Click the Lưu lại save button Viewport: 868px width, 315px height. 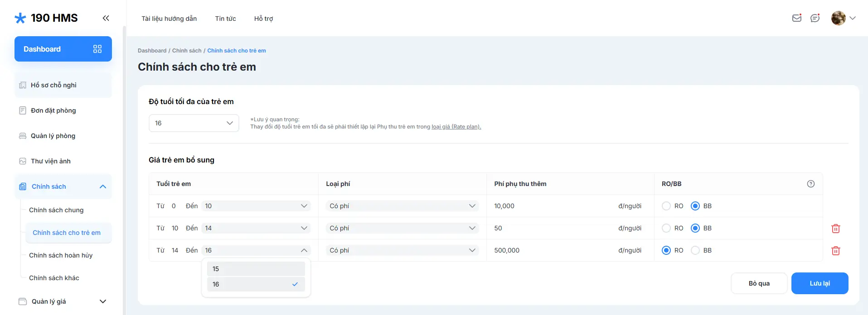pyautogui.click(x=820, y=283)
